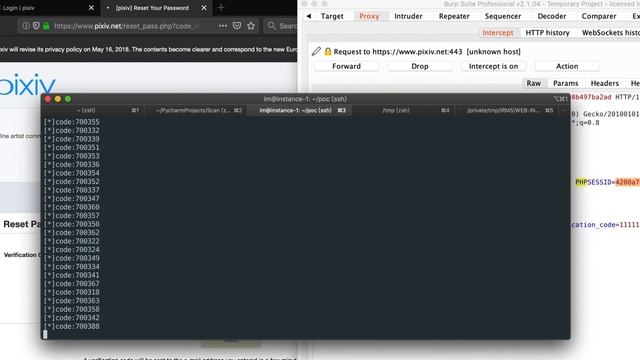Select the HTTP history sub-tab

547,33
